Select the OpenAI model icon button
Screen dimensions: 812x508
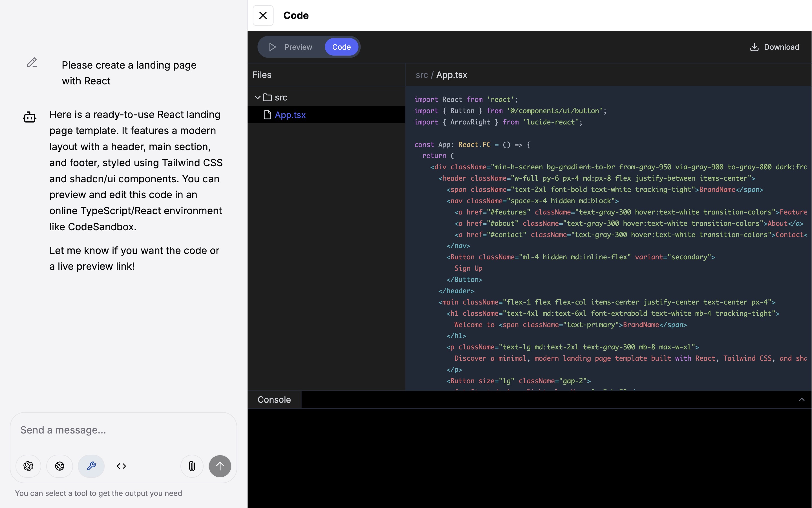click(x=28, y=466)
